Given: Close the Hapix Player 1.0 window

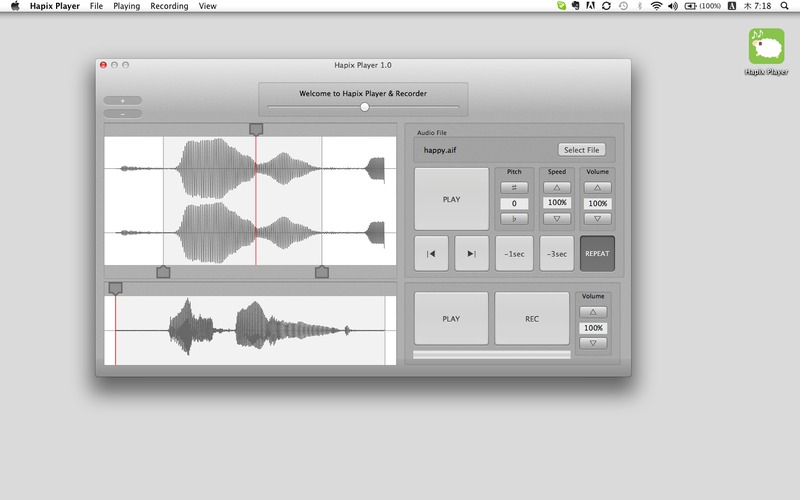Looking at the screenshot, I should click(x=103, y=65).
